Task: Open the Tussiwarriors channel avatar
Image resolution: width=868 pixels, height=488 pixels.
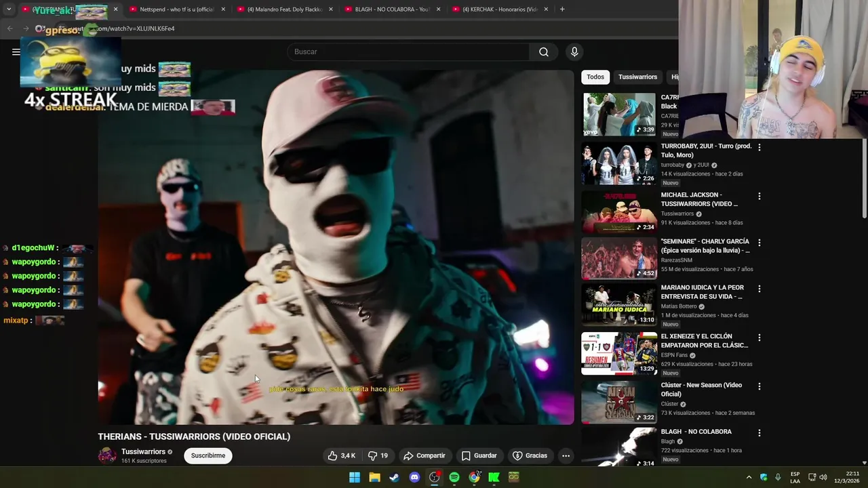Action: 107,455
